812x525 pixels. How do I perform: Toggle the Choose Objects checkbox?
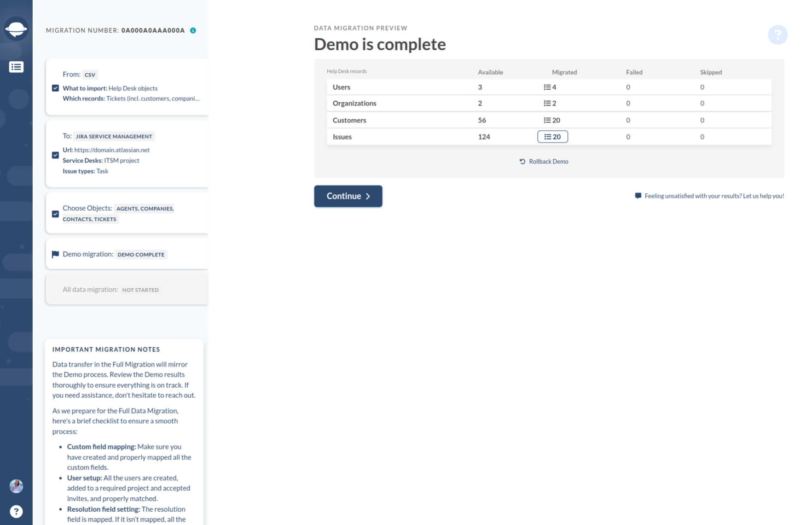(x=55, y=214)
